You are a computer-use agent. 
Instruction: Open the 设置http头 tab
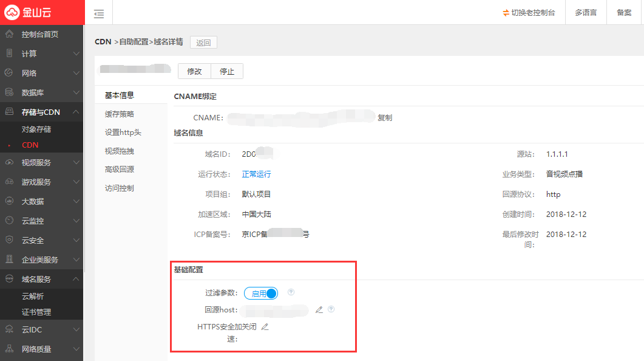[123, 132]
